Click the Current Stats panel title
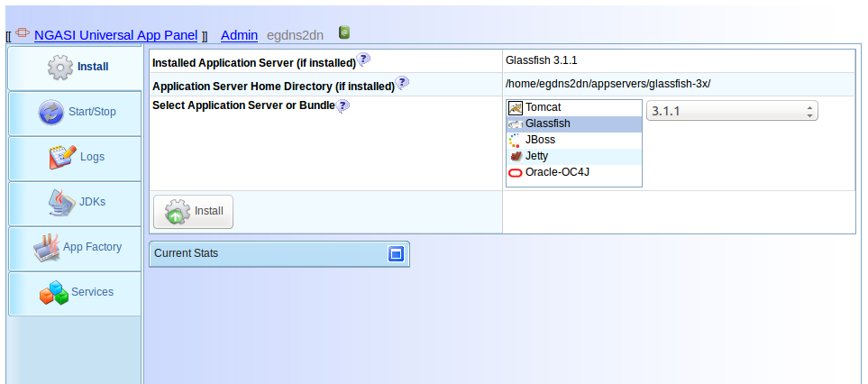 (x=186, y=253)
